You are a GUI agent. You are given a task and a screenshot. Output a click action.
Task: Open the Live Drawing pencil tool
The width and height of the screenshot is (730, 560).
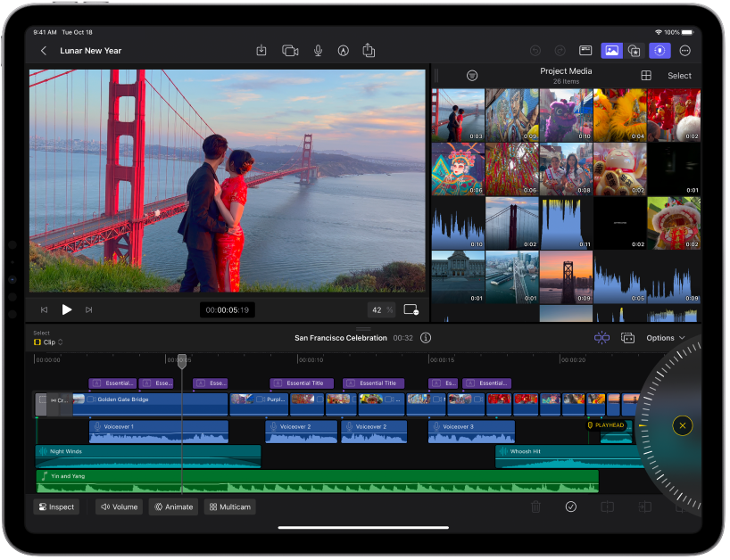pos(344,51)
